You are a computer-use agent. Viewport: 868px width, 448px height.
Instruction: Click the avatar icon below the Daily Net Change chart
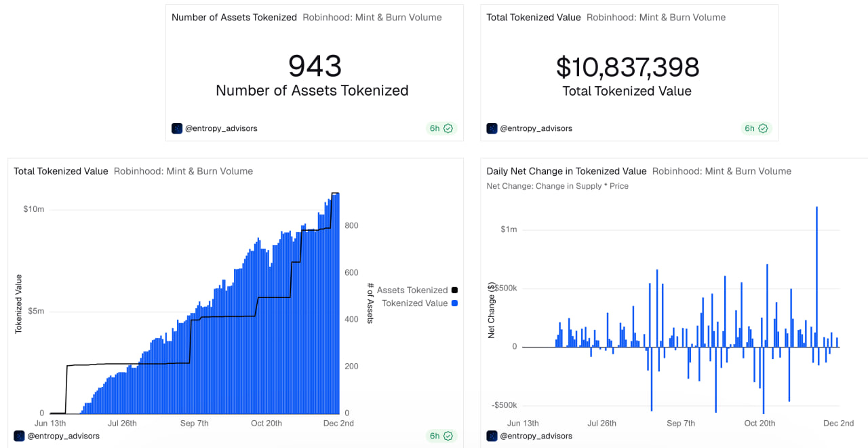(492, 436)
